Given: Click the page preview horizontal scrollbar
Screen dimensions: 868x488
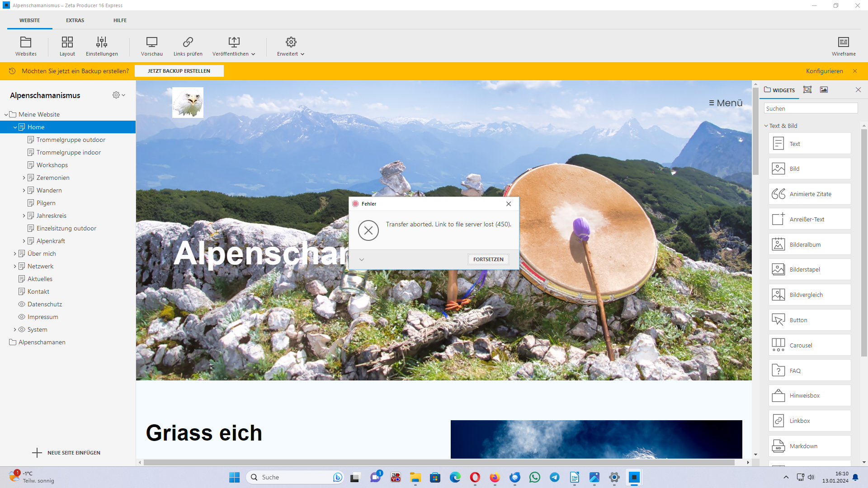Looking at the screenshot, I should point(439,462).
